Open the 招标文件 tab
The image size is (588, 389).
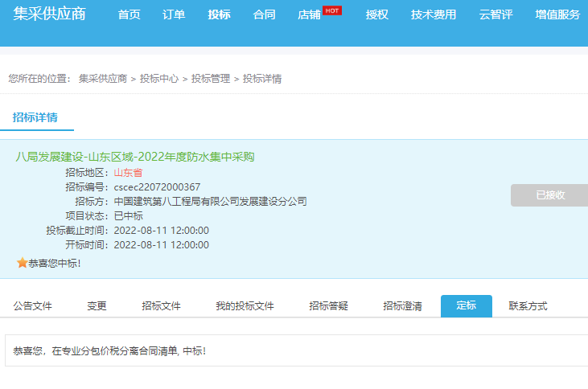[161, 306]
